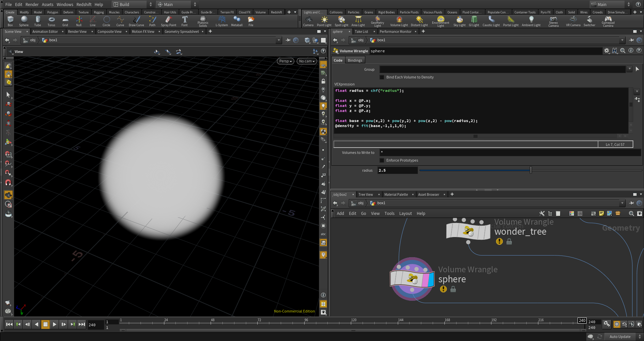Screen dimensions: 644x341
Task: Enable Enforce Prototypes checkbox
Action: (x=382, y=160)
